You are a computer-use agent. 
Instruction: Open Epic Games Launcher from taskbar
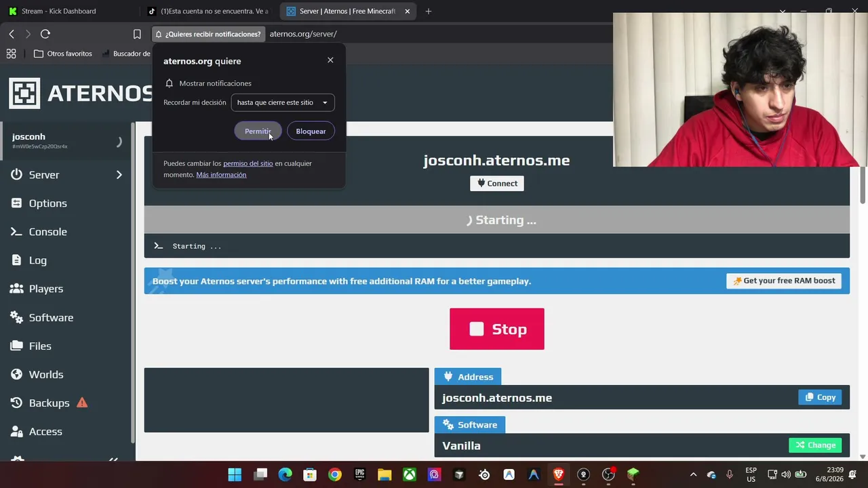point(360,474)
